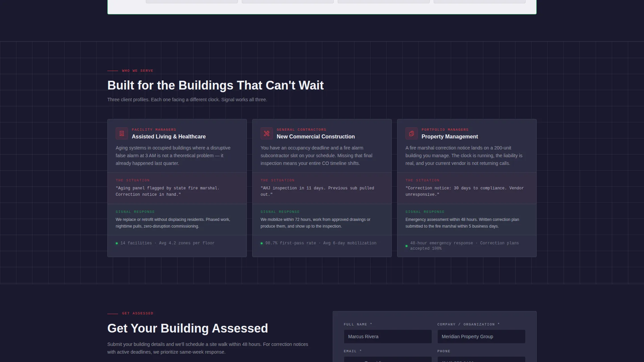This screenshot has width=644, height=362.
Task: Click SIGNAL RESPONSE label in New Commercial Construction card
Action: pos(280,212)
